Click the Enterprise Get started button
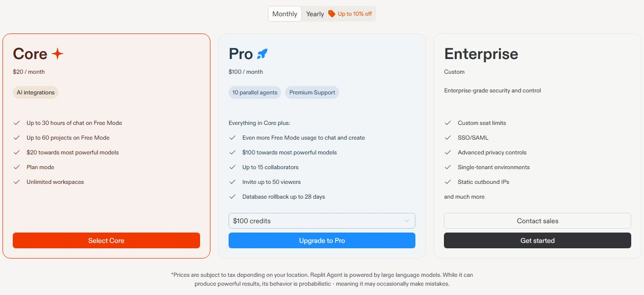Viewport: 644px width, 295px height. 537,240
